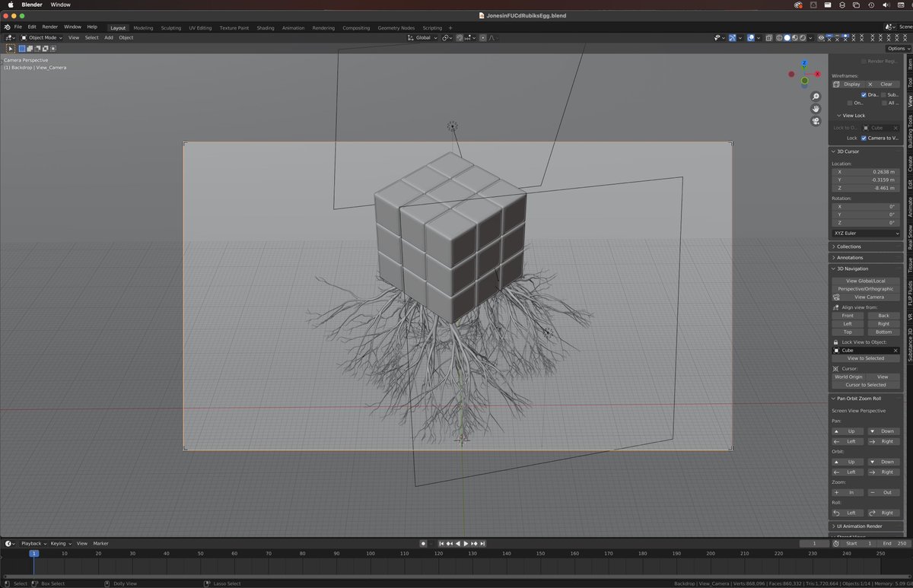Open the Tool sidebar tab

click(x=909, y=83)
